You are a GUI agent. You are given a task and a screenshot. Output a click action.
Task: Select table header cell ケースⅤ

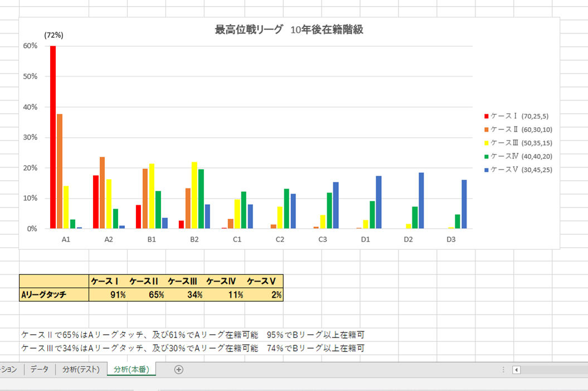[264, 281]
